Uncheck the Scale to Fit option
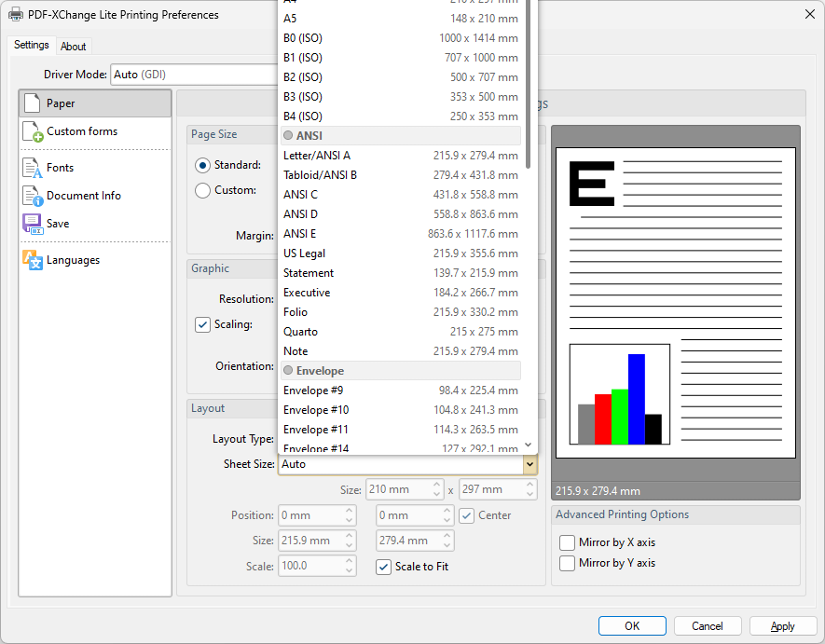The height and width of the screenshot is (644, 825). 382,567
